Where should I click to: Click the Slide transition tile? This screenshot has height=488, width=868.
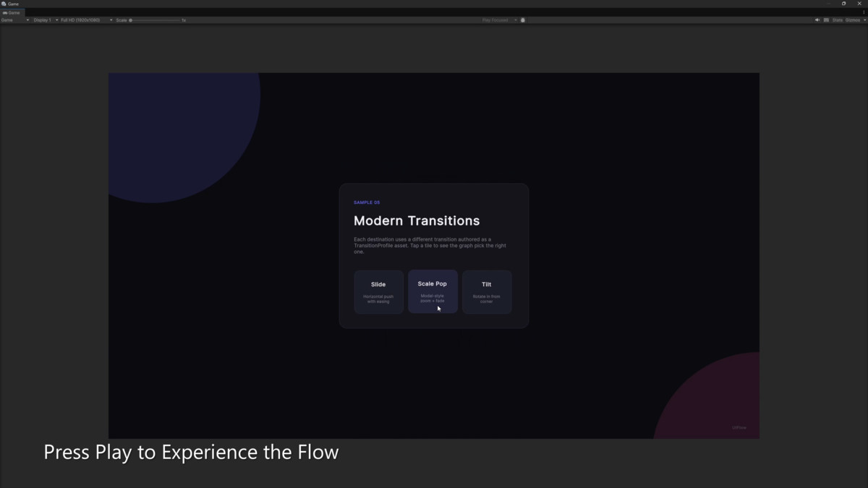378,292
